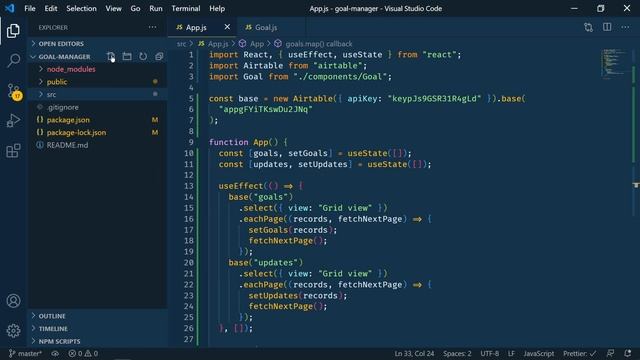Screen dimensions: 640x360
Task: Open the Terminal menu
Action: [186, 8]
